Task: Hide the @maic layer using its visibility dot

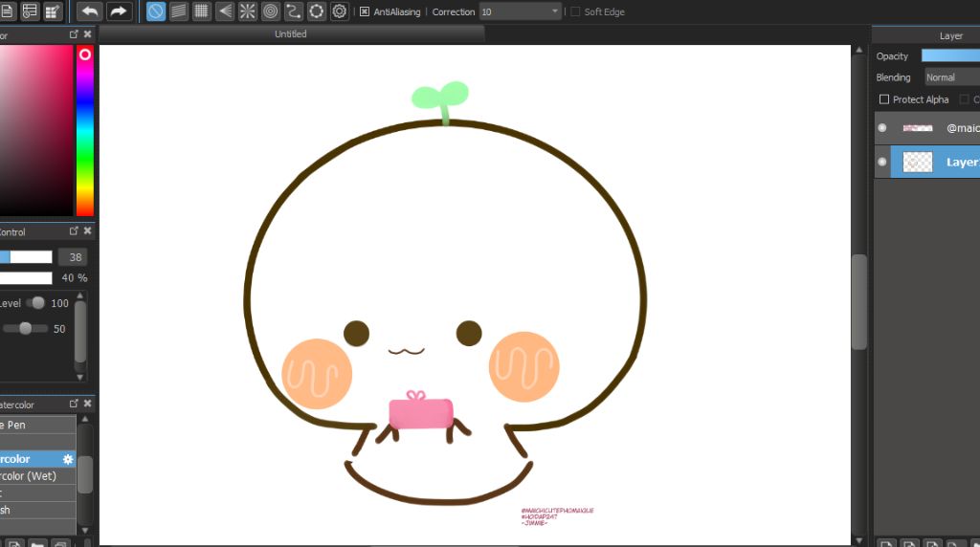Action: tap(882, 127)
